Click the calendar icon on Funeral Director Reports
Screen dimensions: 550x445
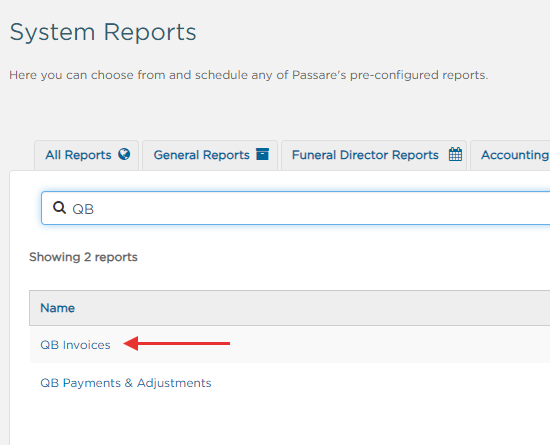(455, 154)
